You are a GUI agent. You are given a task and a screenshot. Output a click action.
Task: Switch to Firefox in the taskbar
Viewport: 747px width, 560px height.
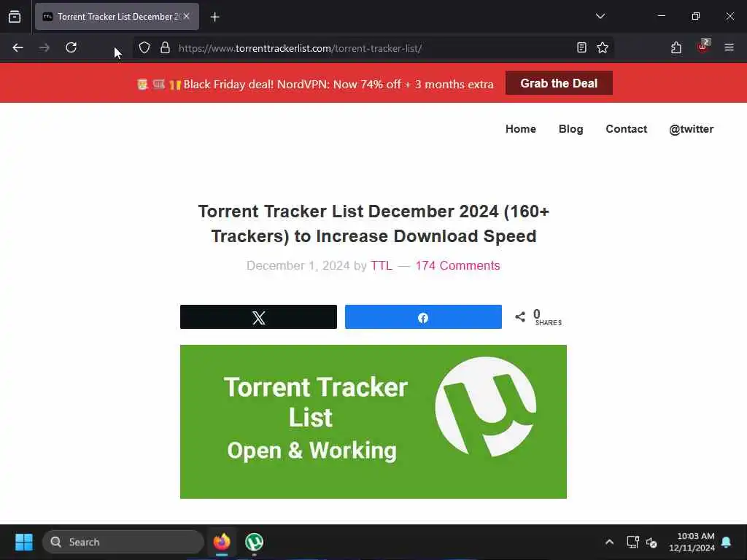pyautogui.click(x=222, y=542)
